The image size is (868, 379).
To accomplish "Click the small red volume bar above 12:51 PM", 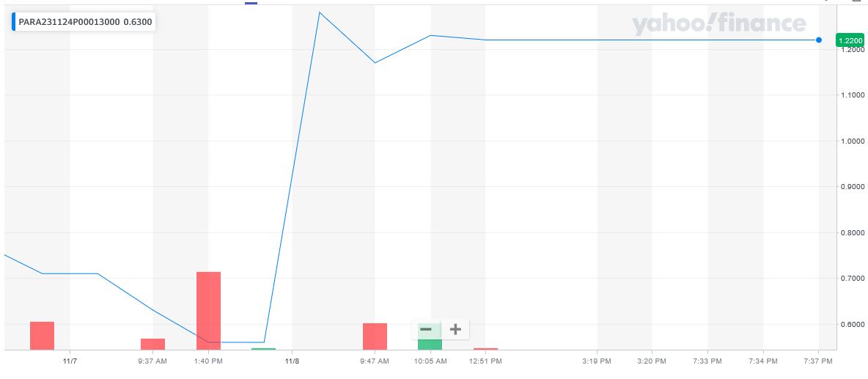I will coord(485,349).
